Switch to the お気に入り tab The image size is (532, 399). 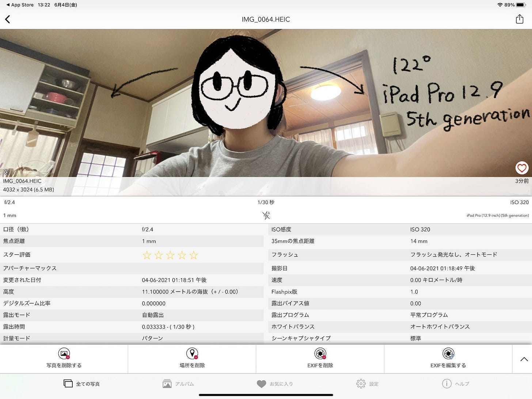point(275,384)
